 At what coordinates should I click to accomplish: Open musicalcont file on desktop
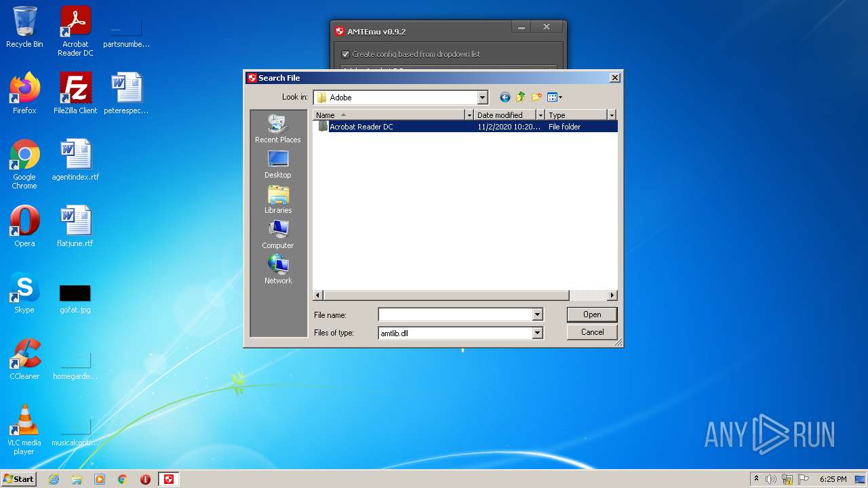coord(75,432)
